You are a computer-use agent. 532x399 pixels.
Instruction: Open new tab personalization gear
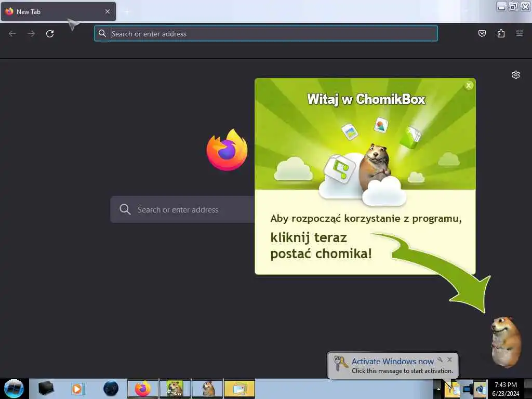pyautogui.click(x=516, y=75)
